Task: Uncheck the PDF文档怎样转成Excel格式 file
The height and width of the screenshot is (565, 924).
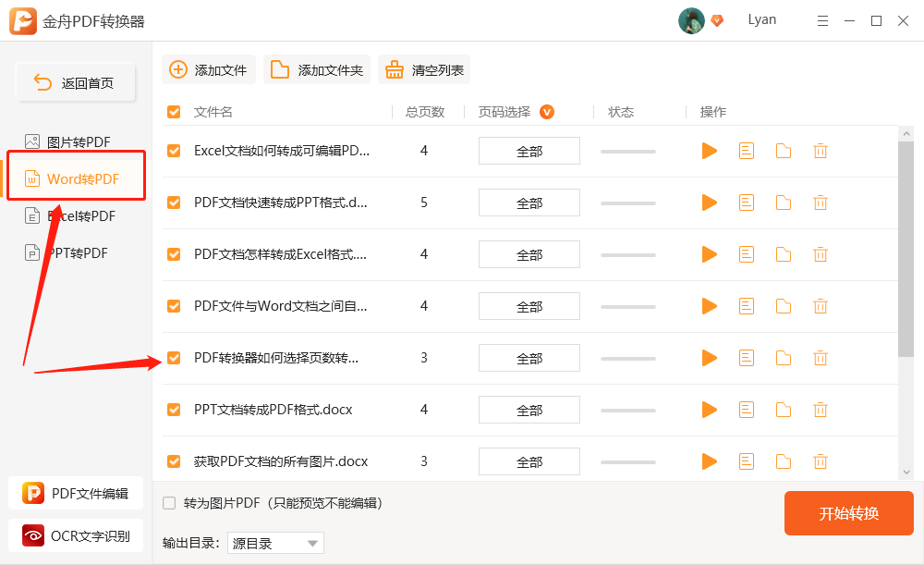Action: pos(174,255)
